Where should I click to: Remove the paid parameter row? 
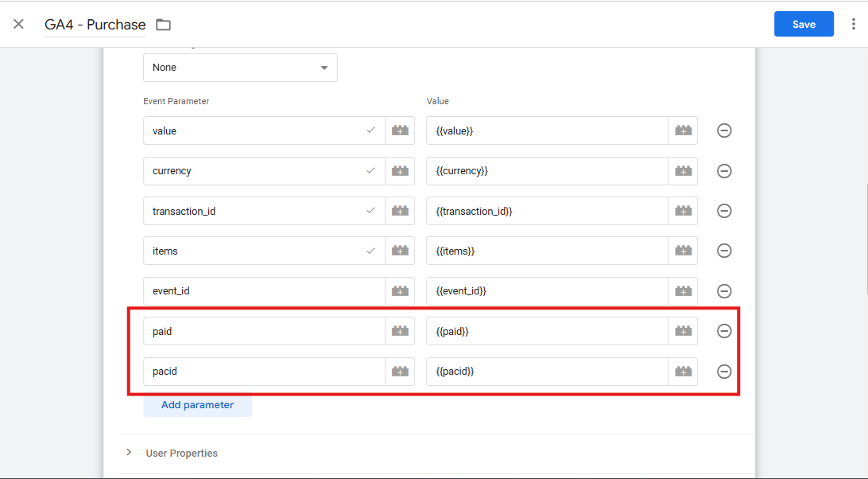[x=724, y=331]
